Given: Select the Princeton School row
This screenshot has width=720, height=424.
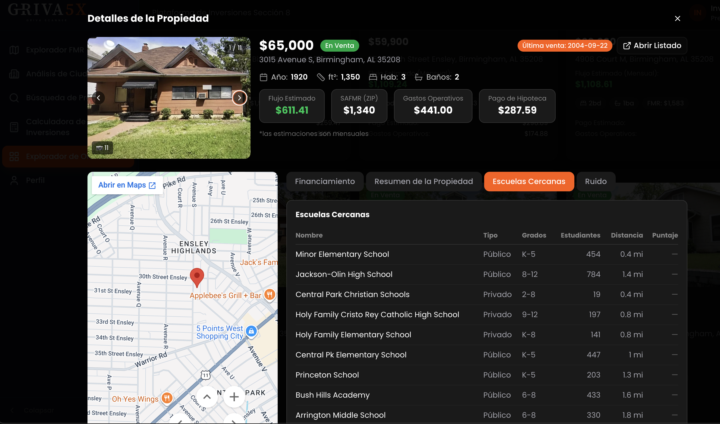Looking at the screenshot, I should pyautogui.click(x=487, y=375).
